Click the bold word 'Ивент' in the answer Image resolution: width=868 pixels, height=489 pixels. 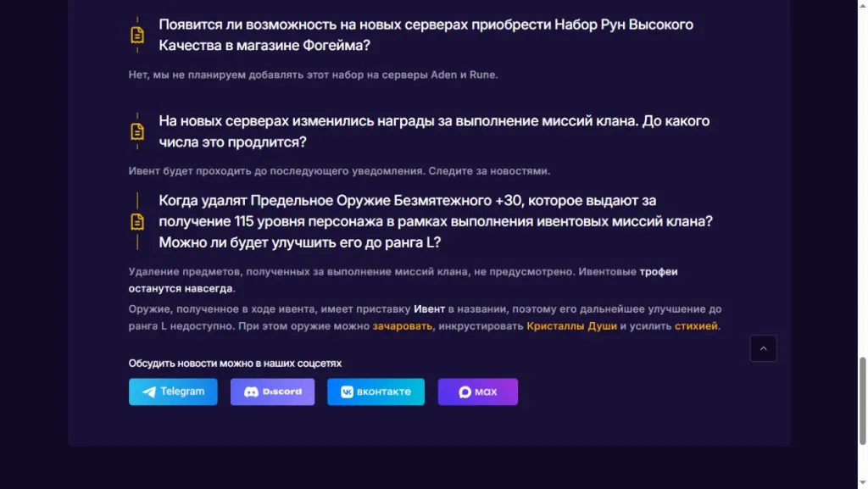pyautogui.click(x=429, y=309)
